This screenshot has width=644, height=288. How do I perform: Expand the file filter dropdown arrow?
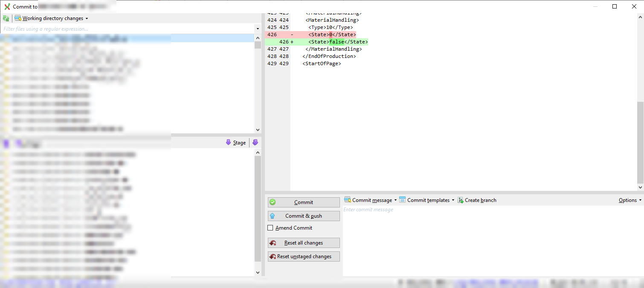(x=257, y=29)
